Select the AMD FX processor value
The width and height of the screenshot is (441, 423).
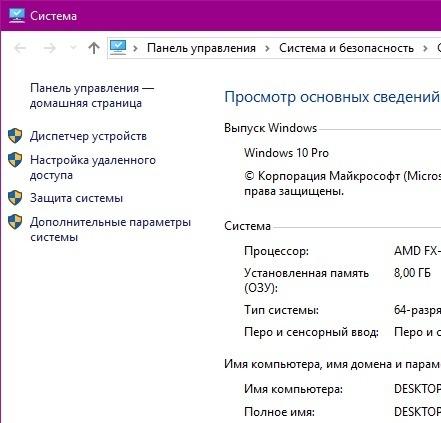[417, 251]
